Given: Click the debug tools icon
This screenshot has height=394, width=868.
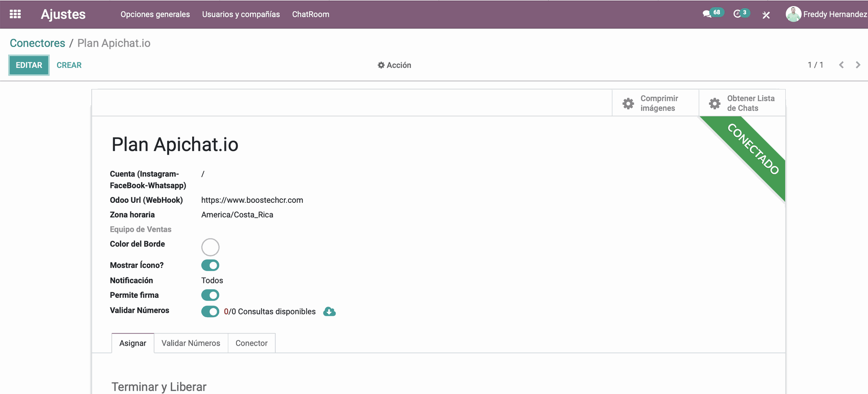Looking at the screenshot, I should 766,15.
